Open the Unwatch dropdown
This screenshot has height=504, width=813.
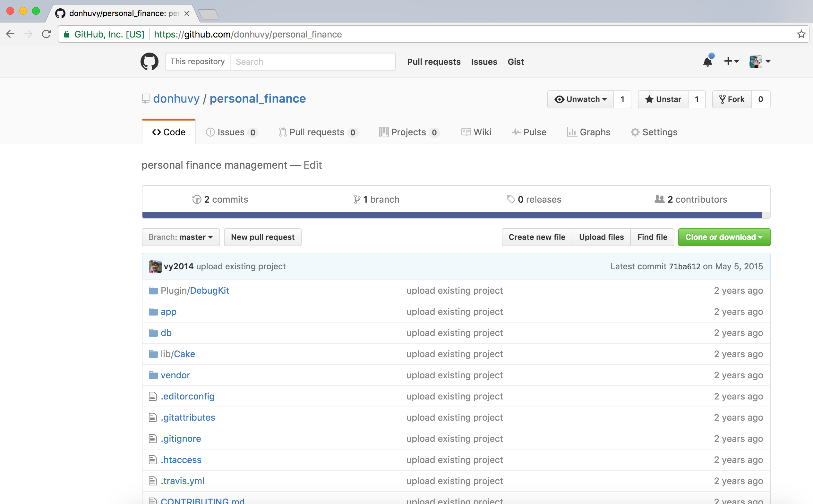pos(581,99)
